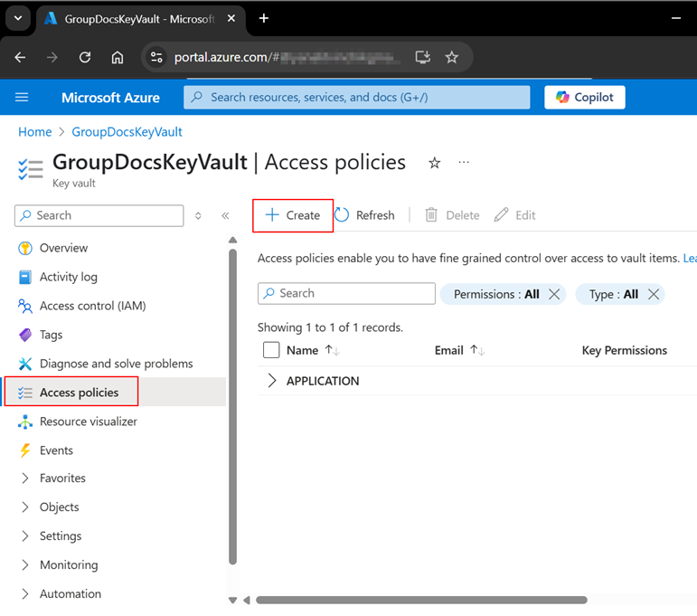Click the Create access policy button

point(293,215)
